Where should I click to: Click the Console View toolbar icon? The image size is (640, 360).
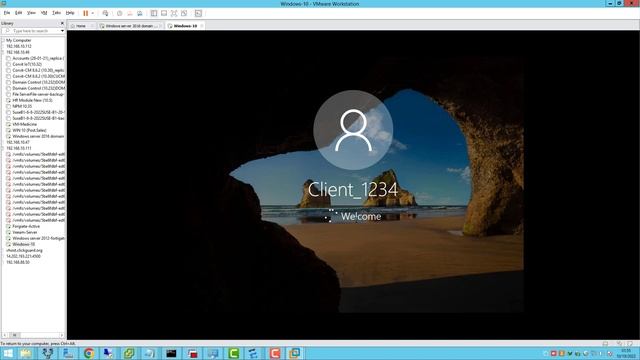pyautogui.click(x=198, y=13)
